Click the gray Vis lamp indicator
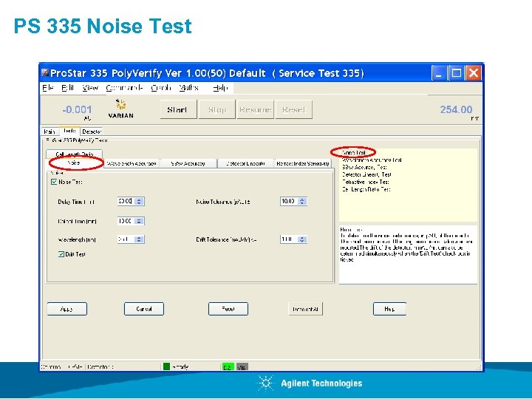 point(242,367)
